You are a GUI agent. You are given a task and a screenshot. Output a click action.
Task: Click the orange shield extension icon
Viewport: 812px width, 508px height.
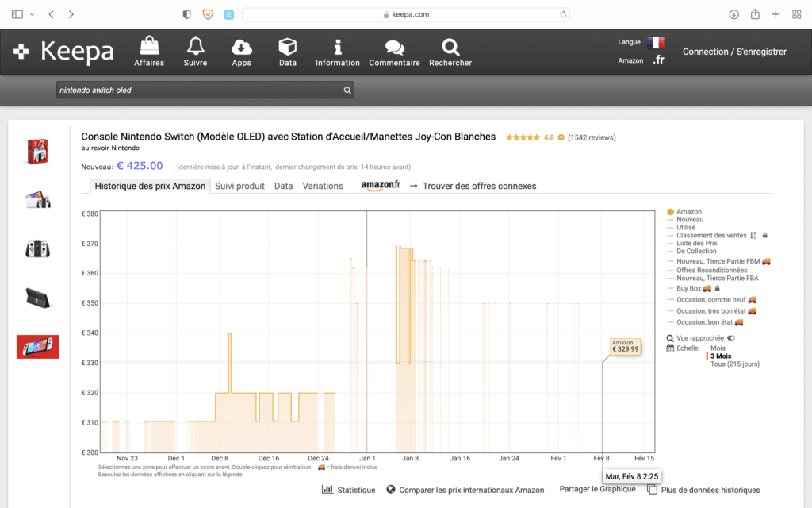208,14
